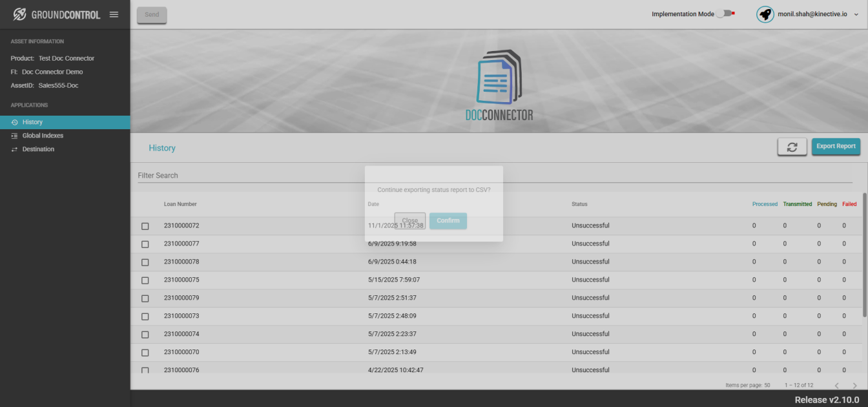Check the box for loan 2310000078

pyautogui.click(x=145, y=262)
